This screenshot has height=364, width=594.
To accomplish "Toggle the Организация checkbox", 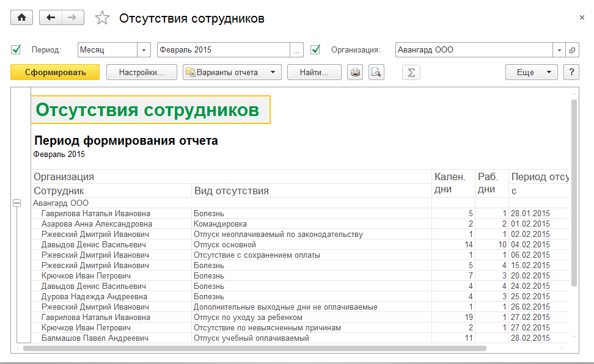I will (x=316, y=49).
